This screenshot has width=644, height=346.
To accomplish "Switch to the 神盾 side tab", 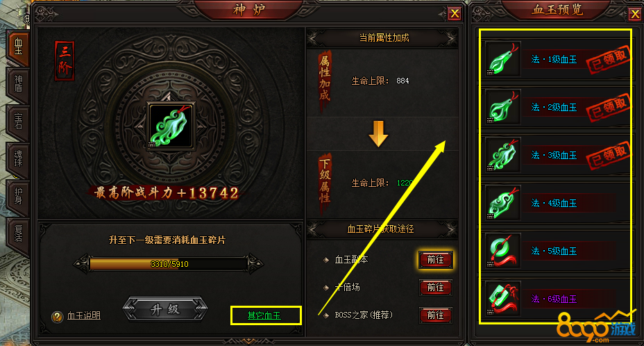I will [x=18, y=84].
